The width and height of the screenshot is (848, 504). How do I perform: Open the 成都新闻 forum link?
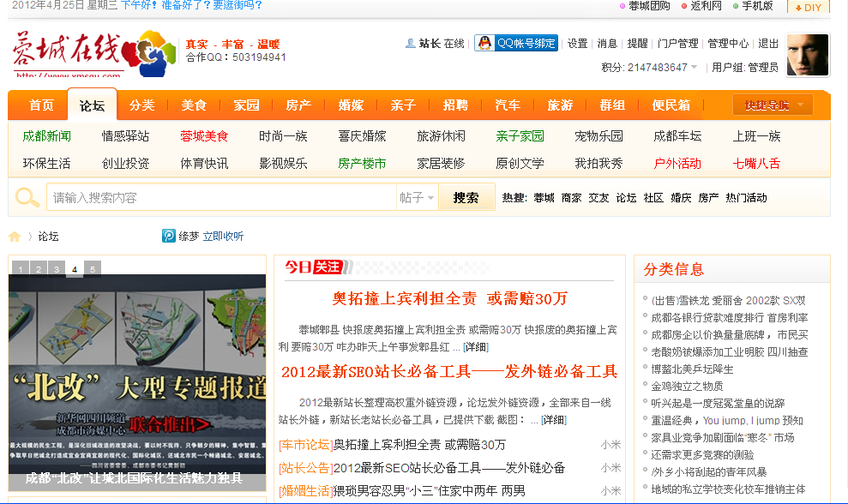click(46, 136)
